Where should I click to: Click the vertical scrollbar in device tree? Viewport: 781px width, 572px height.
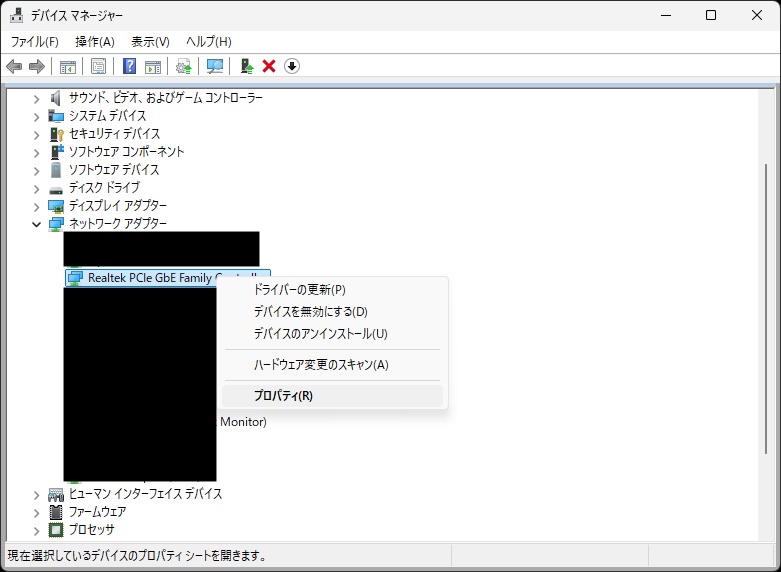(768, 300)
